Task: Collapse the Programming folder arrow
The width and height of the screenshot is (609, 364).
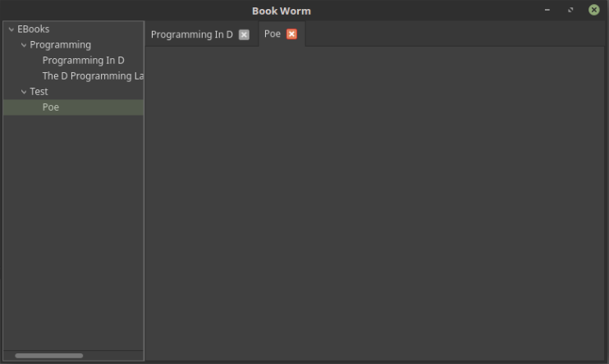Action: click(x=24, y=45)
